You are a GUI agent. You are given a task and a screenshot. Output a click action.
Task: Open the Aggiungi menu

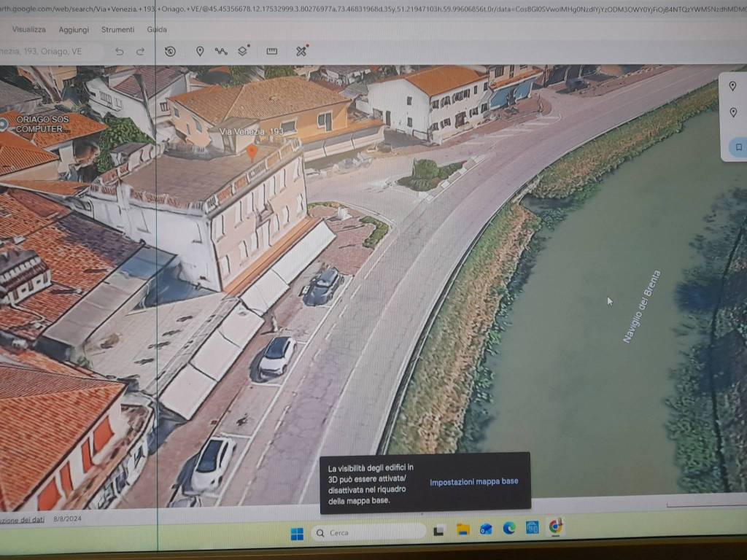[74, 30]
